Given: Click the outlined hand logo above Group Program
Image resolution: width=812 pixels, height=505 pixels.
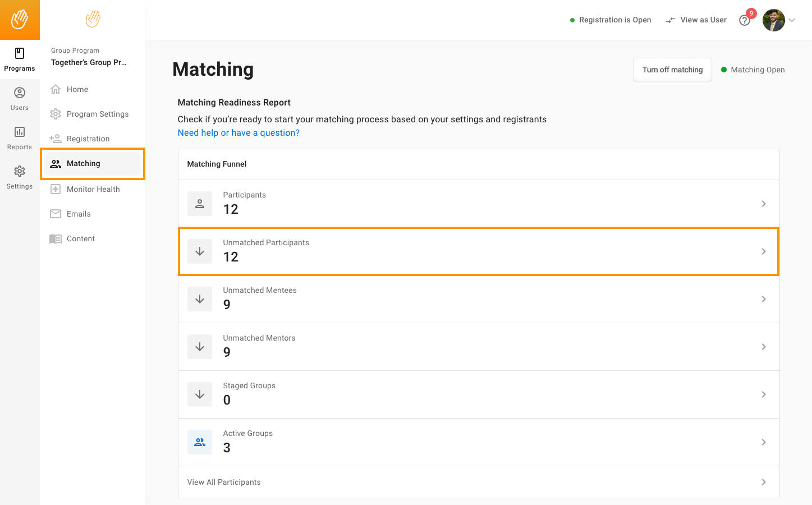Looking at the screenshot, I should click(x=93, y=19).
